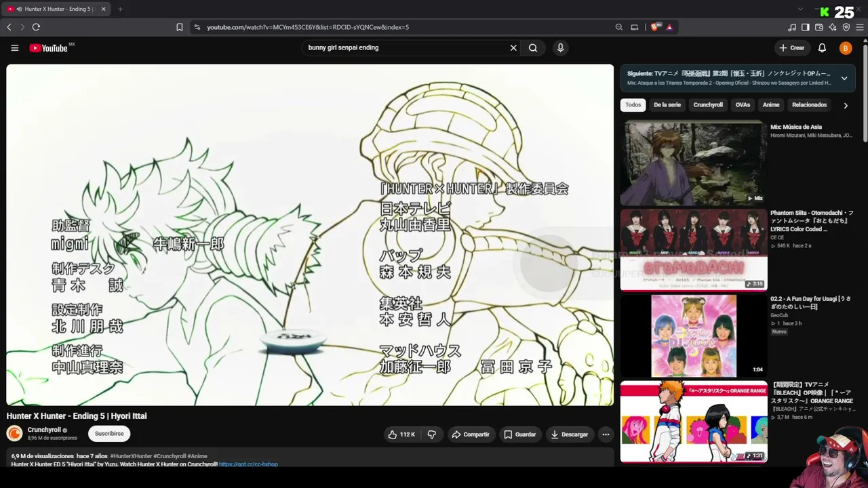Open Phantom Siita - Otomodachi video title
This screenshot has width=868, height=488.
click(812, 221)
